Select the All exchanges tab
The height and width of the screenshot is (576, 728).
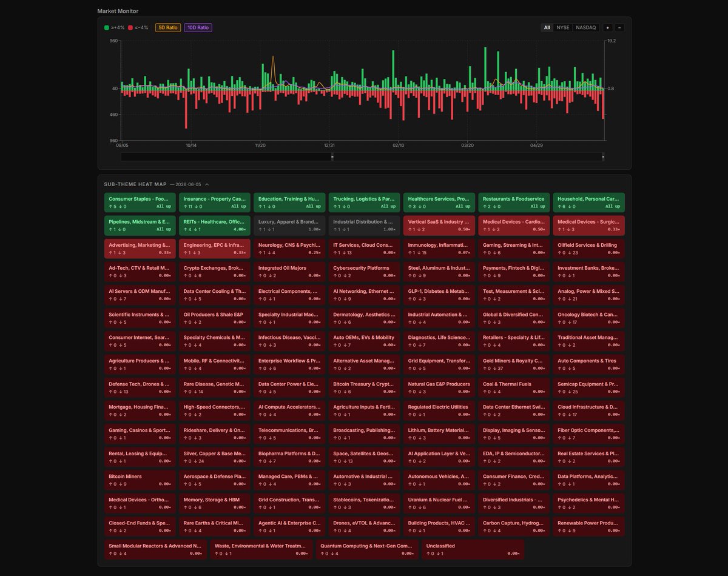(547, 27)
